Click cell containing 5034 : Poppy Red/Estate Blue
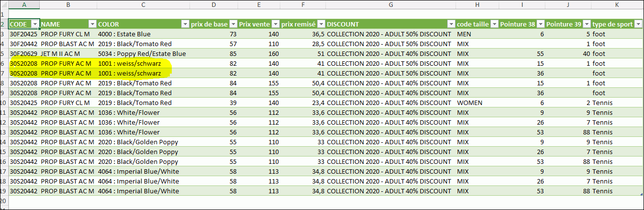The height and width of the screenshot is (210, 644). tap(143, 53)
